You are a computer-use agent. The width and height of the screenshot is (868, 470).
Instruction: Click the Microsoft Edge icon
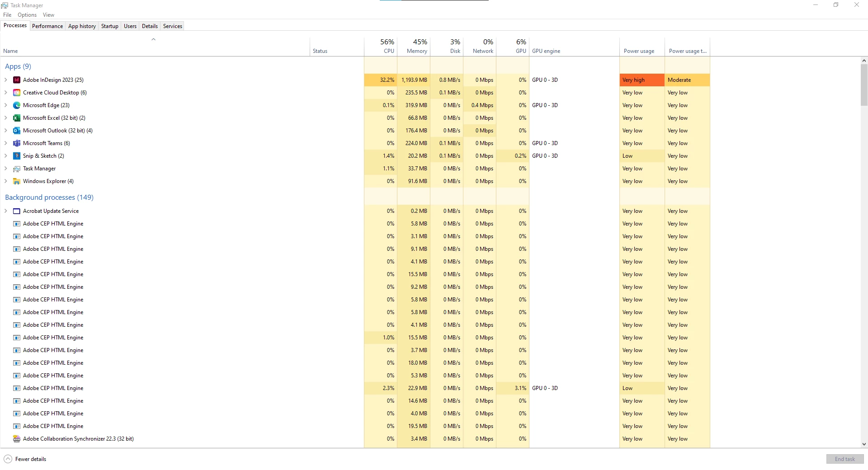(x=17, y=105)
